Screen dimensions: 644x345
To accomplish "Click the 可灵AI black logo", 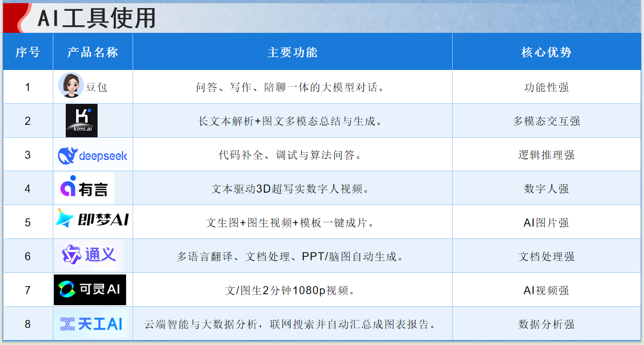I will [90, 290].
